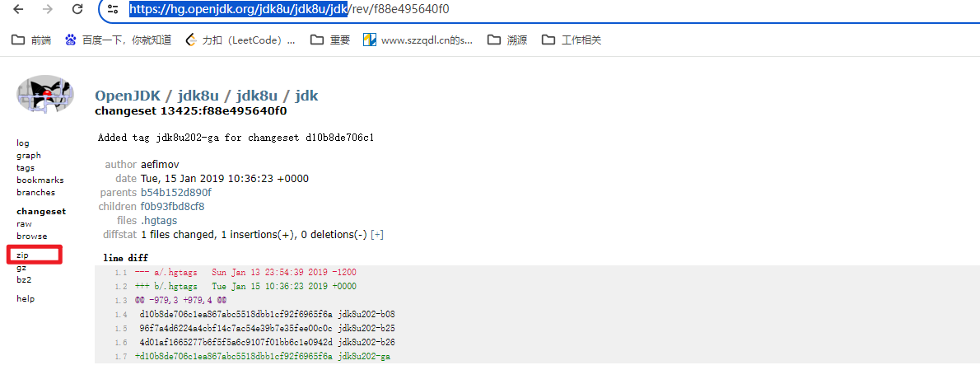This screenshot has width=980, height=384.
Task: Jump to diff line 1.5 anchor
Action: click(120, 328)
